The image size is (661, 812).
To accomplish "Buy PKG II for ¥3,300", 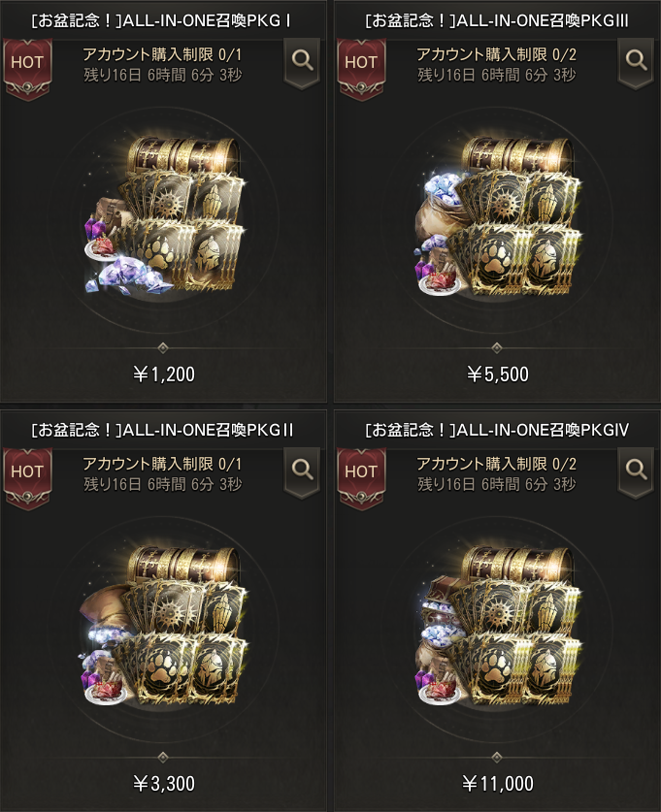I will (x=164, y=783).
